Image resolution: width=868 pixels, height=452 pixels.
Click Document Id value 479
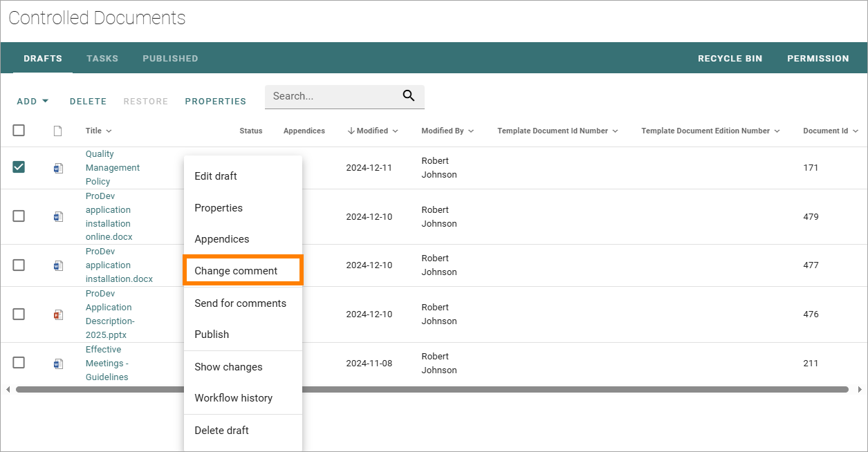pyautogui.click(x=811, y=216)
